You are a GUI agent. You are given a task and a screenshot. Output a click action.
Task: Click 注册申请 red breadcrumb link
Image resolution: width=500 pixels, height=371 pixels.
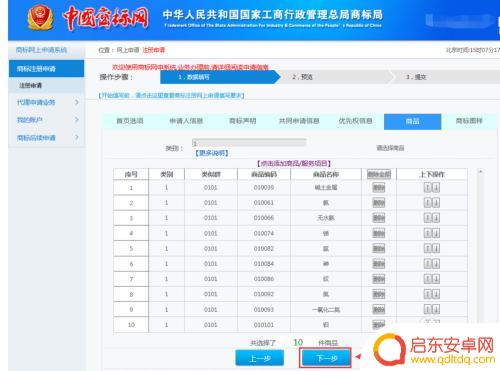[154, 50]
